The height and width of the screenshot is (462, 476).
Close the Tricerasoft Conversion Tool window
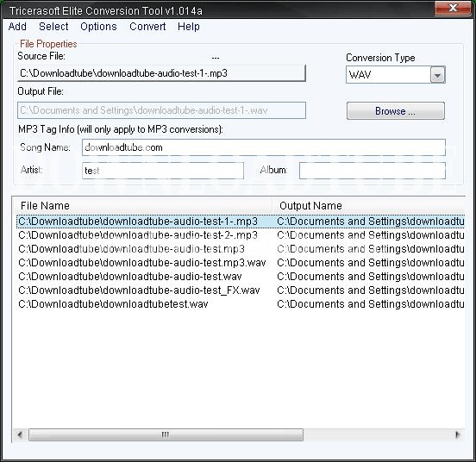pyautogui.click(x=453, y=8)
